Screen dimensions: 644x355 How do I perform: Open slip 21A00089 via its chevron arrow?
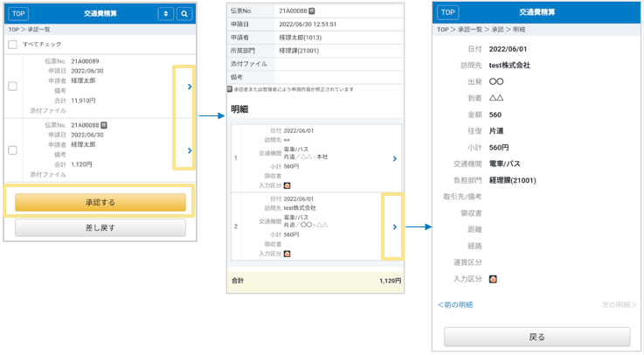(190, 87)
